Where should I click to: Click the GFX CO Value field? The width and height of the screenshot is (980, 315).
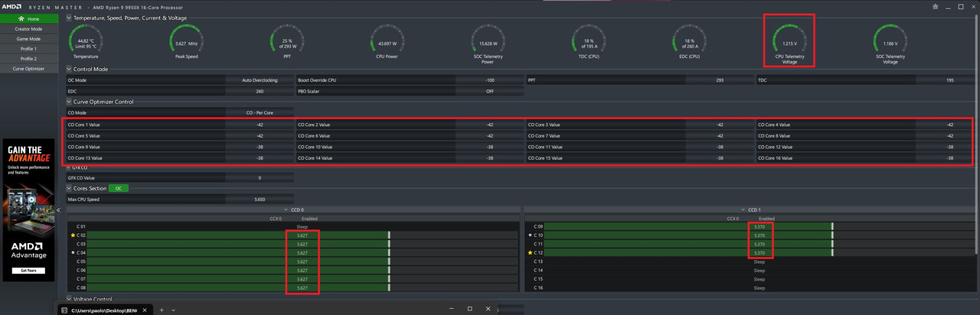point(260,177)
